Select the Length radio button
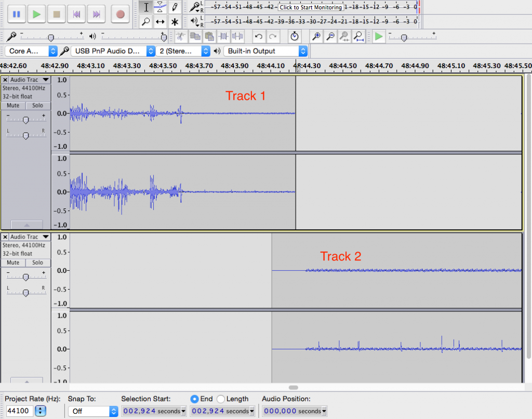 click(221, 399)
